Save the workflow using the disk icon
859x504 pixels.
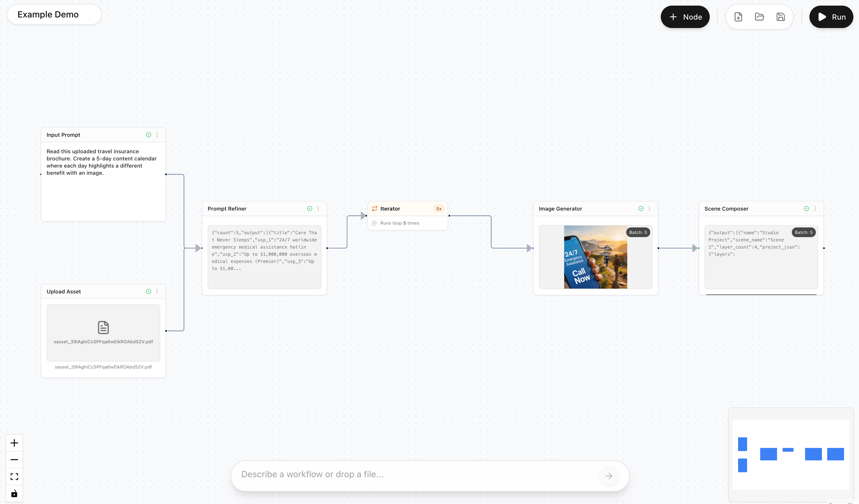pyautogui.click(x=780, y=17)
